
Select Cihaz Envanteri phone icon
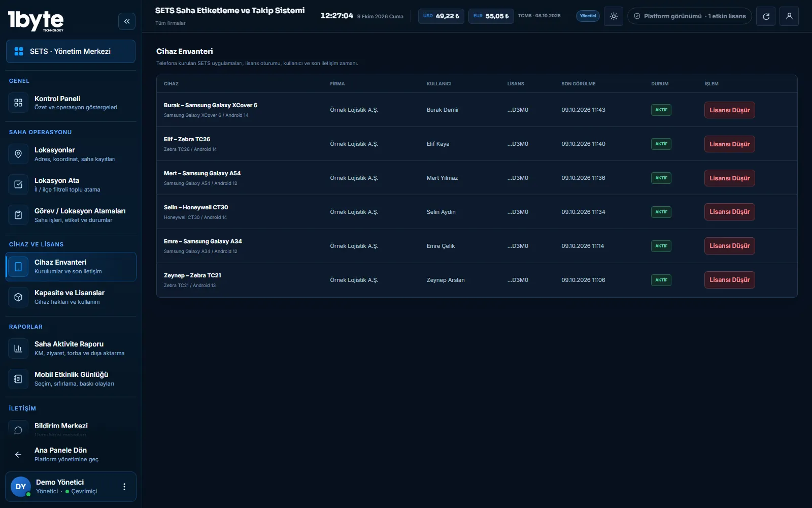[x=18, y=267]
